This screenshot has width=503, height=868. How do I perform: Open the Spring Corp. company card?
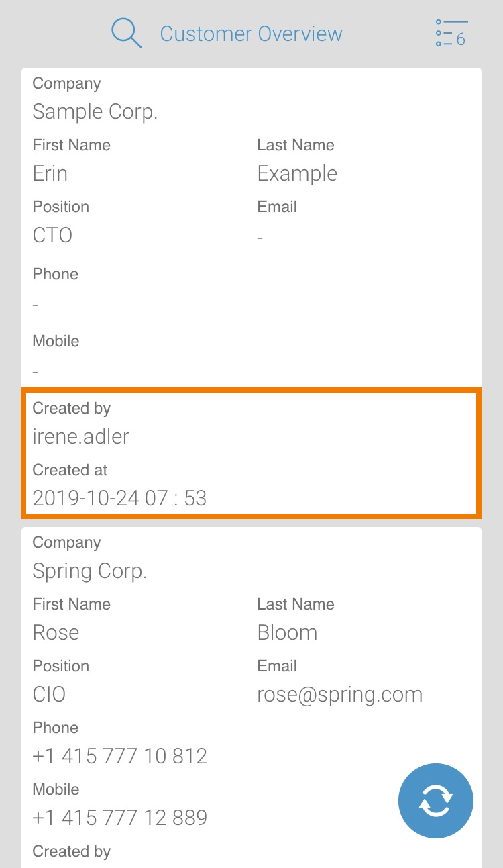tap(90, 571)
